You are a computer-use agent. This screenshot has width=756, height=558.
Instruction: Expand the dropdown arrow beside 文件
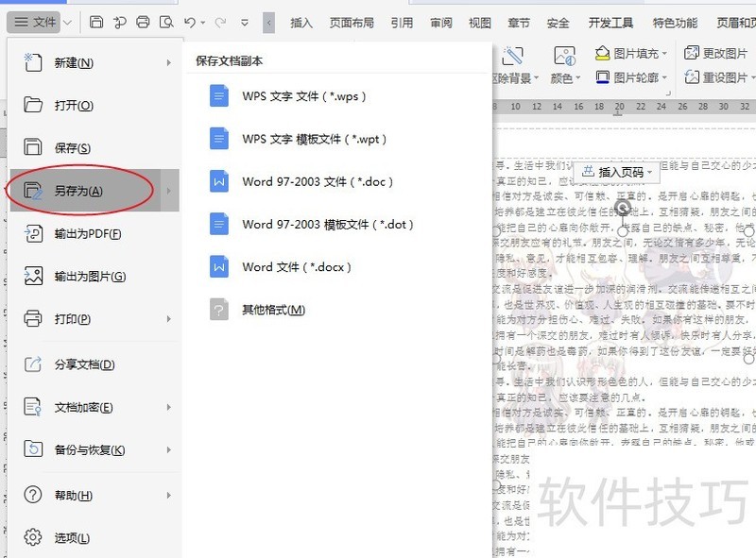click(x=67, y=23)
